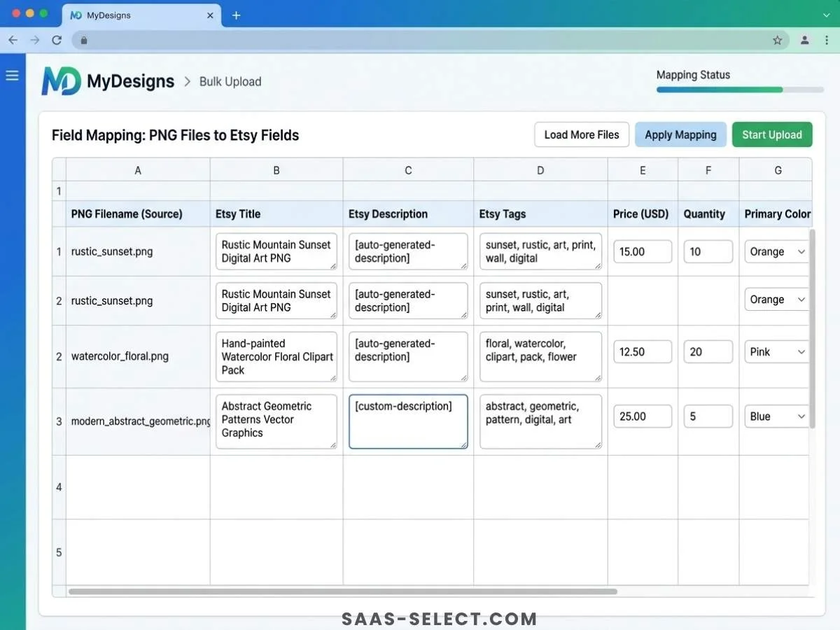The width and height of the screenshot is (840, 630).
Task: Click the quantity field showing 10
Action: pyautogui.click(x=708, y=252)
